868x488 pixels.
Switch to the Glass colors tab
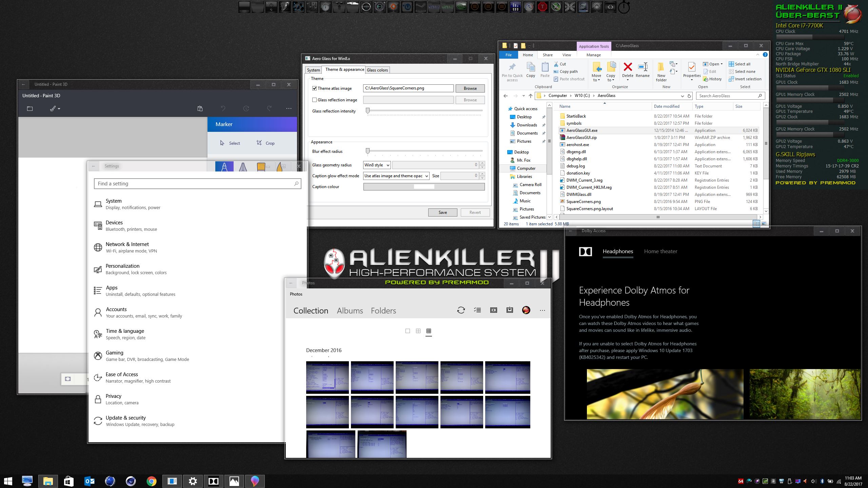click(377, 70)
